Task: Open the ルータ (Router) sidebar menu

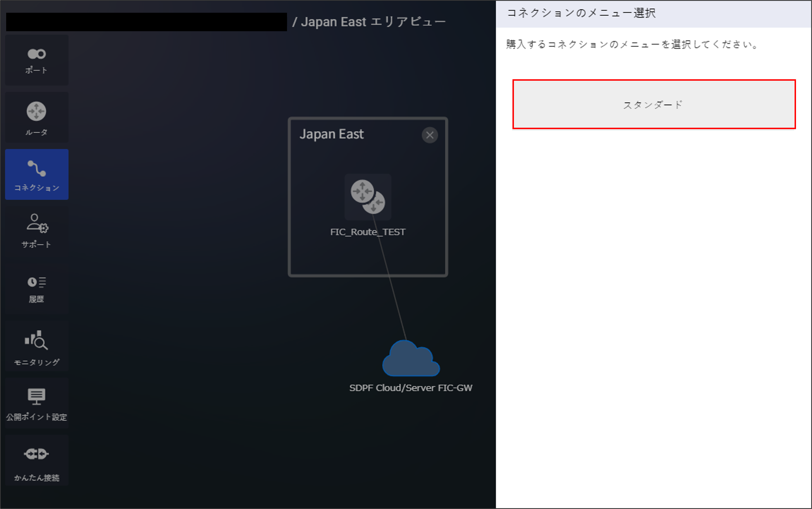Action: coord(37,117)
